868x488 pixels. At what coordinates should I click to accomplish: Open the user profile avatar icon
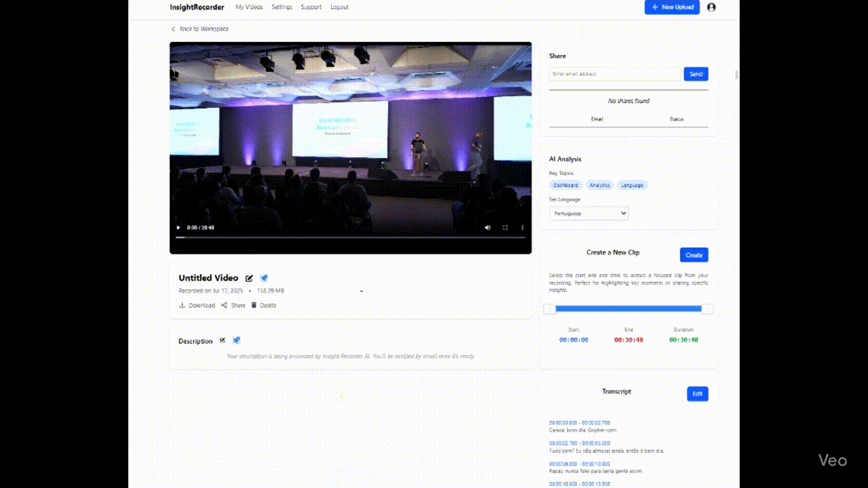click(x=711, y=7)
